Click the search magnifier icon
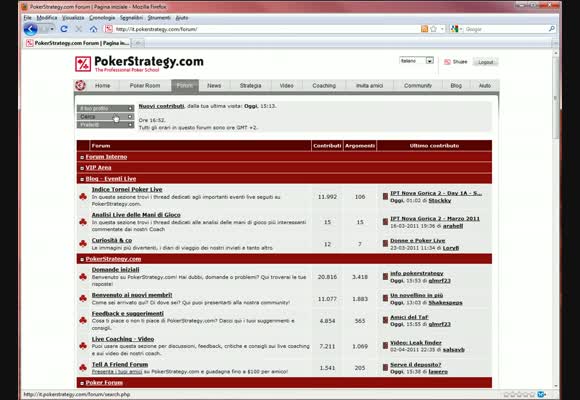The height and width of the screenshot is (400, 580). (x=552, y=28)
